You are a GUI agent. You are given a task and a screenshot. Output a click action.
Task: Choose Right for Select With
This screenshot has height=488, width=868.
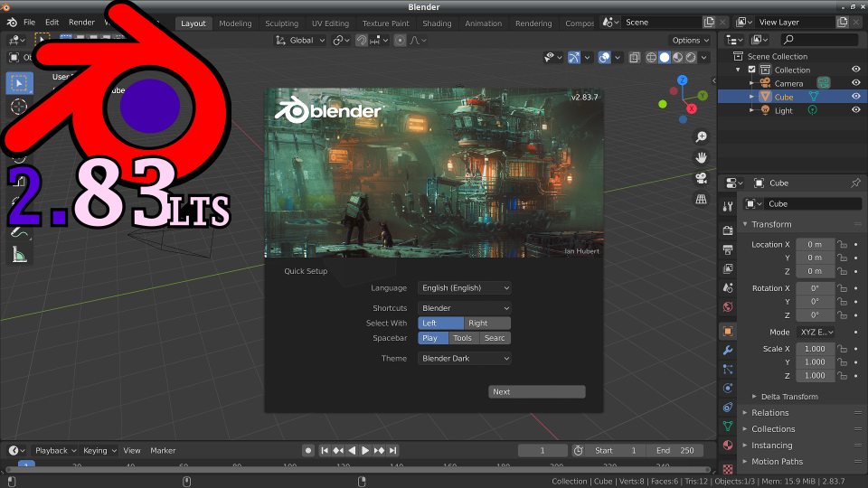(x=487, y=323)
